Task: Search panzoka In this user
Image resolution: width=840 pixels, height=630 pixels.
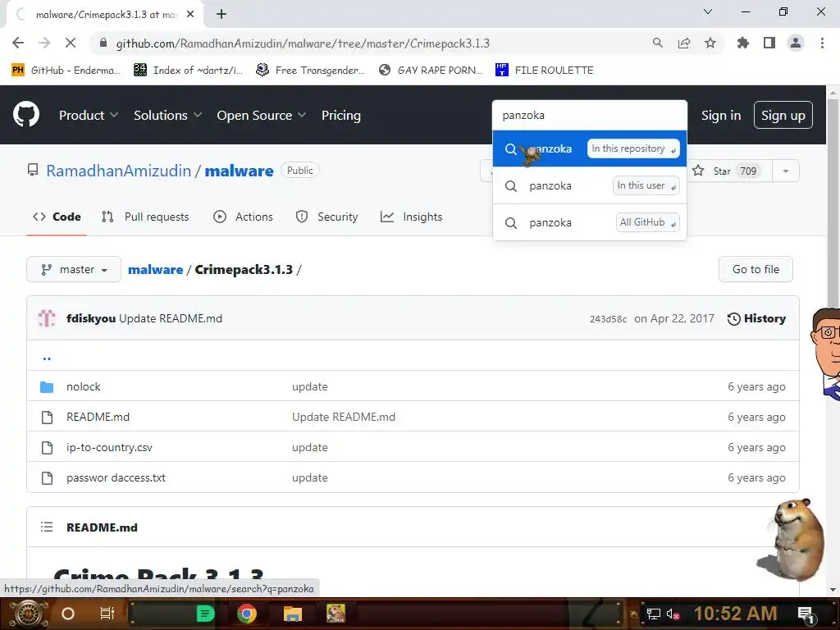Action: click(589, 186)
